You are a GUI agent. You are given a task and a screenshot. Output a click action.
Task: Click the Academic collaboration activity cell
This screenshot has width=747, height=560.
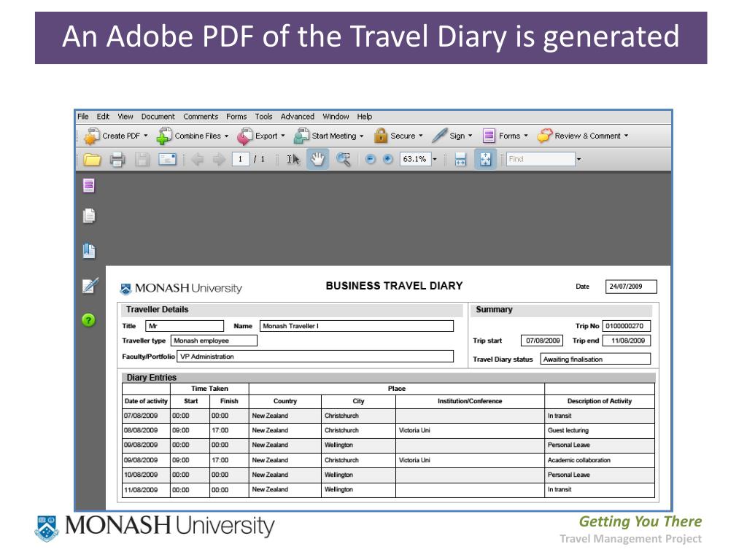tap(600, 461)
